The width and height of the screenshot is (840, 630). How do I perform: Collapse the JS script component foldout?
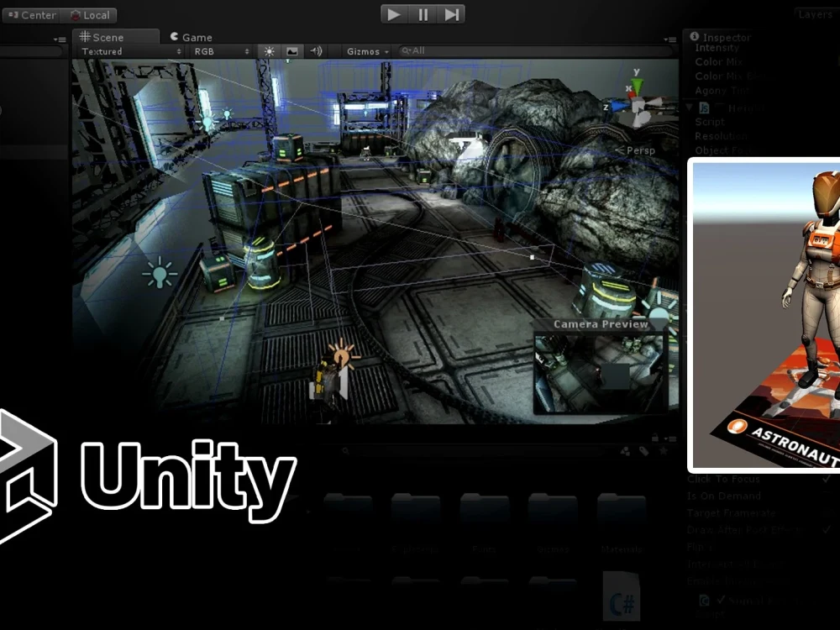point(689,108)
